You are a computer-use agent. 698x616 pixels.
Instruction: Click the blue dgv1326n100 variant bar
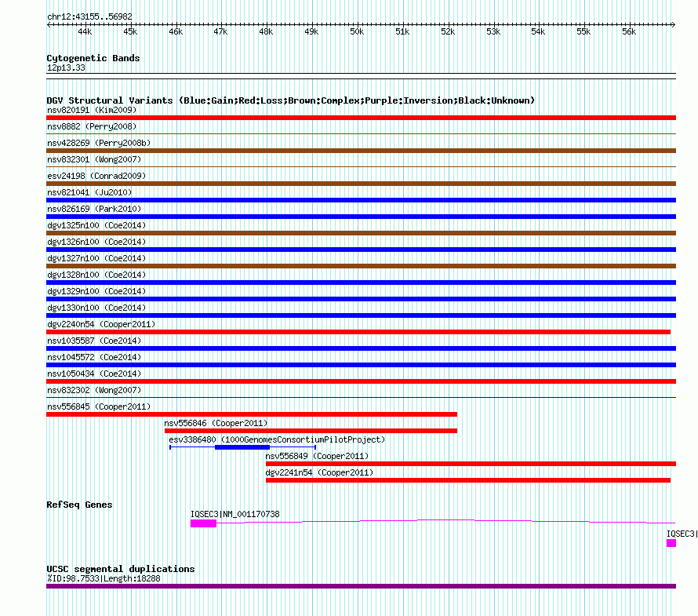pyautogui.click(x=361, y=250)
